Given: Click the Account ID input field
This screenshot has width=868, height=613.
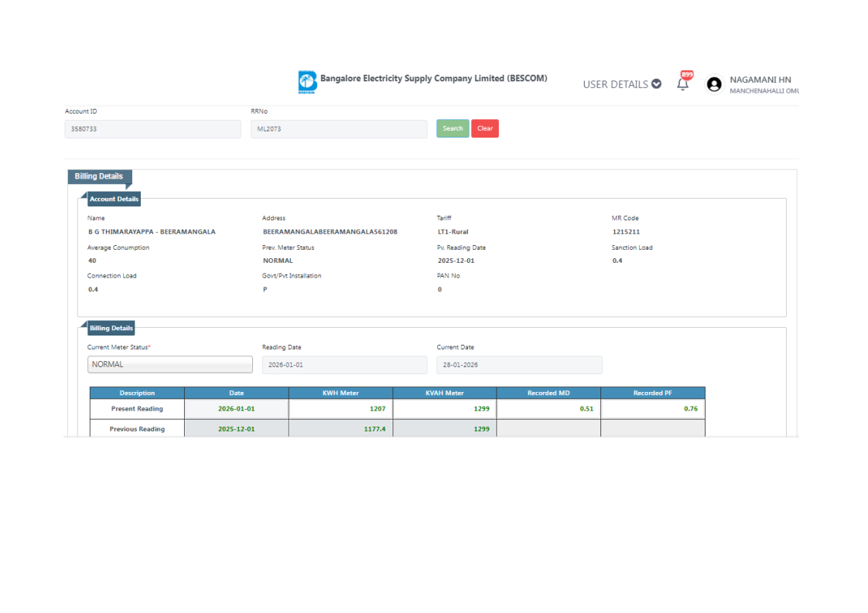Looking at the screenshot, I should [152, 129].
